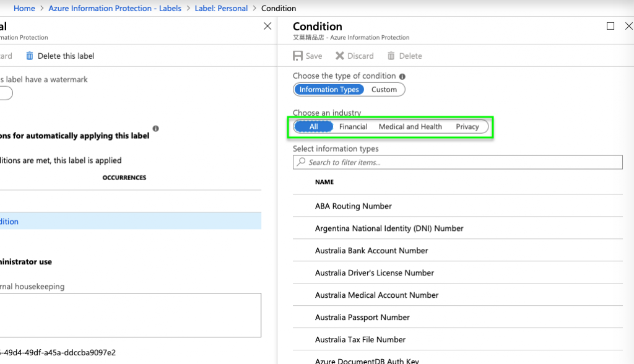Toggle the watermark switch
The image size is (634, 364).
pos(6,93)
